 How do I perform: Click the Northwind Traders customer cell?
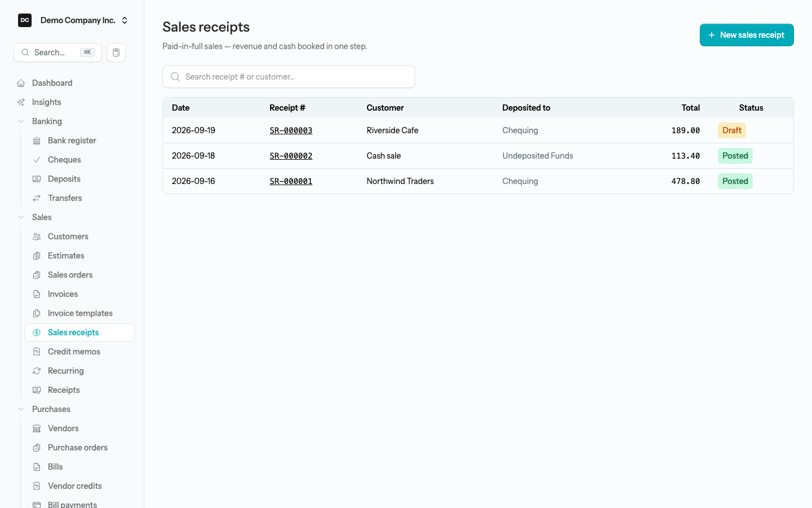click(x=400, y=181)
